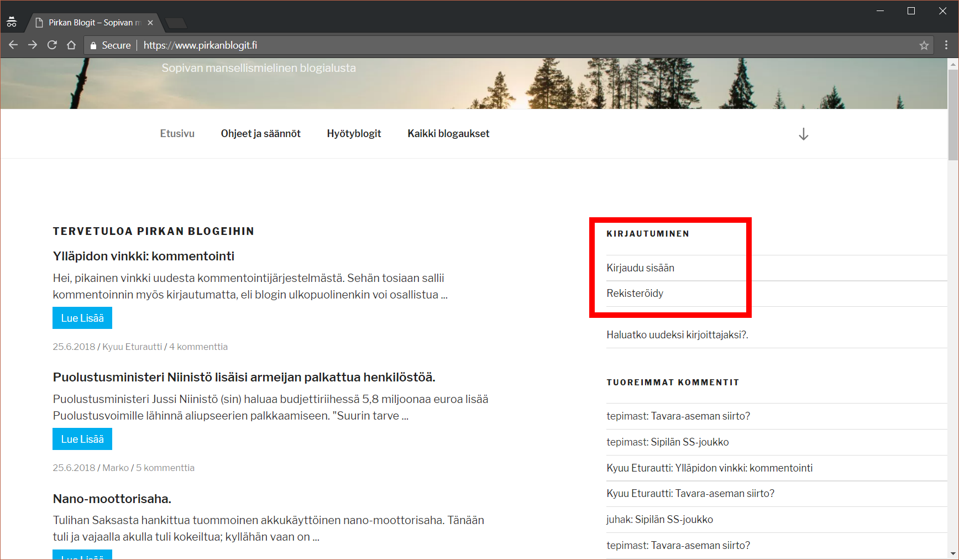Screen dimensions: 959x560
Task: Click the page scrollbar down arrow
Action: 953,553
